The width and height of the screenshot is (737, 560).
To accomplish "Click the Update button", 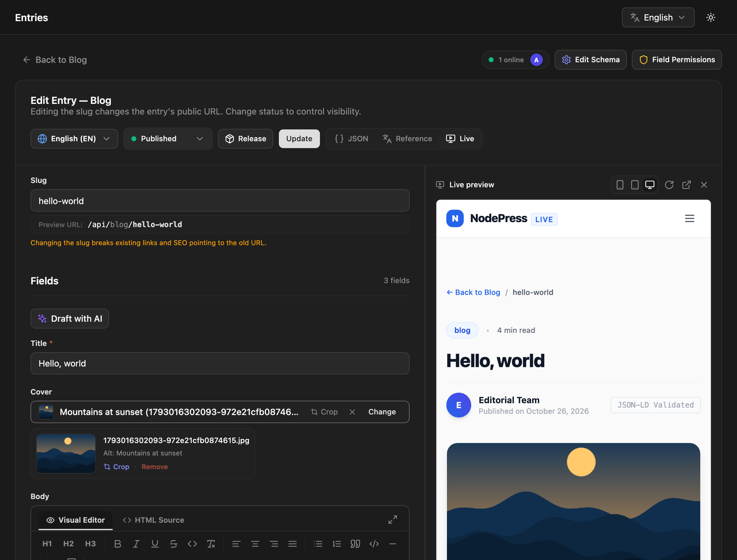I will (x=299, y=138).
